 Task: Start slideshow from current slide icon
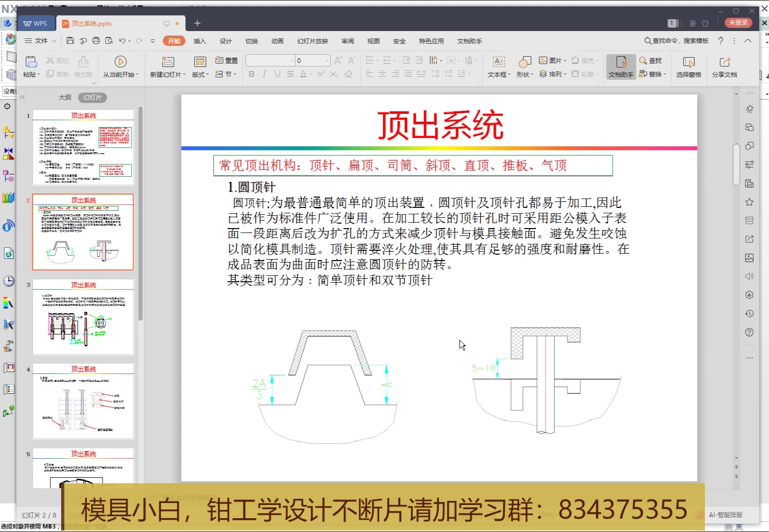[x=120, y=62]
